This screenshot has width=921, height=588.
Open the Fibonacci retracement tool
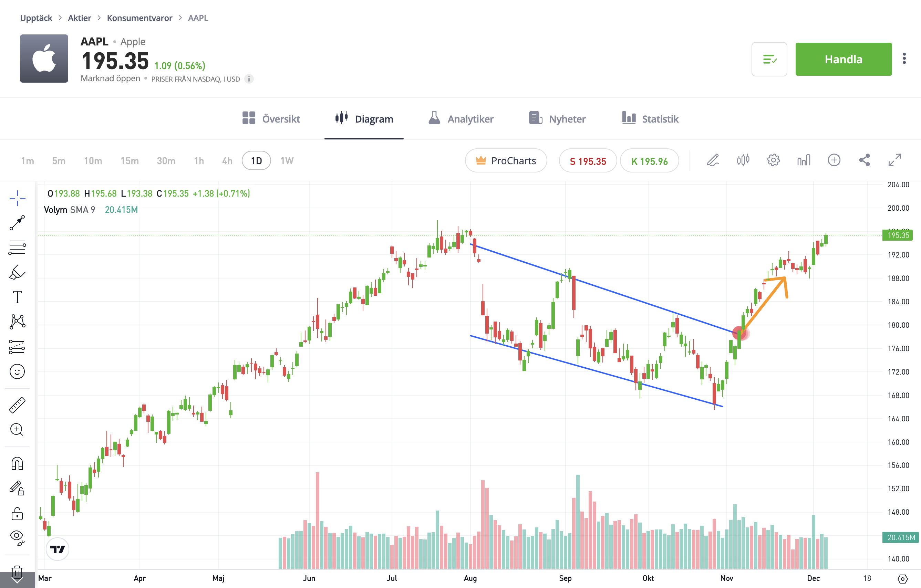[x=17, y=248]
